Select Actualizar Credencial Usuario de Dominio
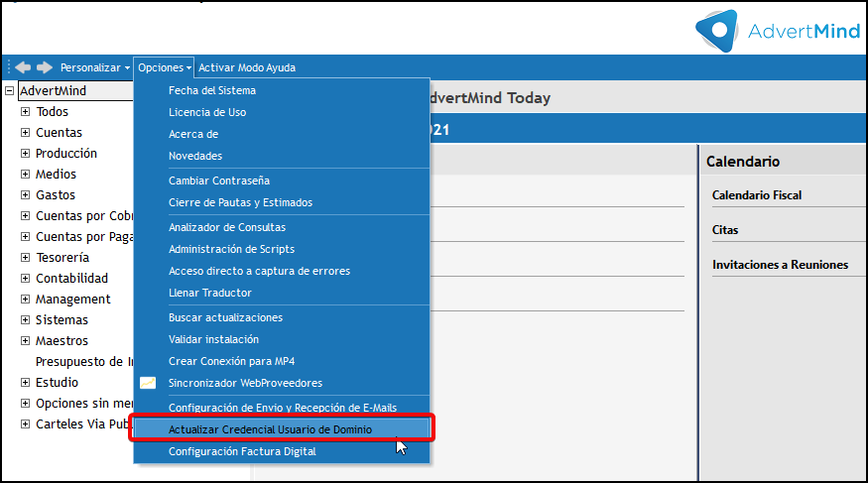Screen dimensions: 868x483 [x=282, y=429]
